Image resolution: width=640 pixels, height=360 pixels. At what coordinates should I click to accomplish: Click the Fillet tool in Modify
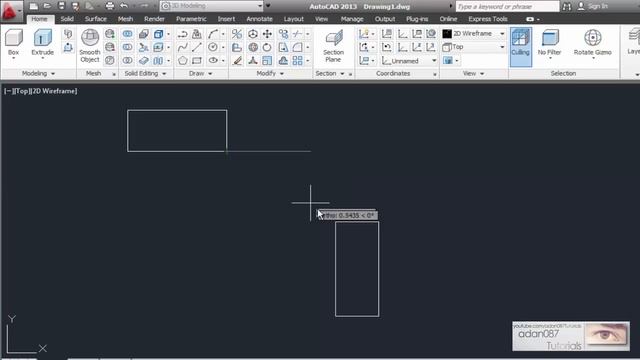(298, 47)
